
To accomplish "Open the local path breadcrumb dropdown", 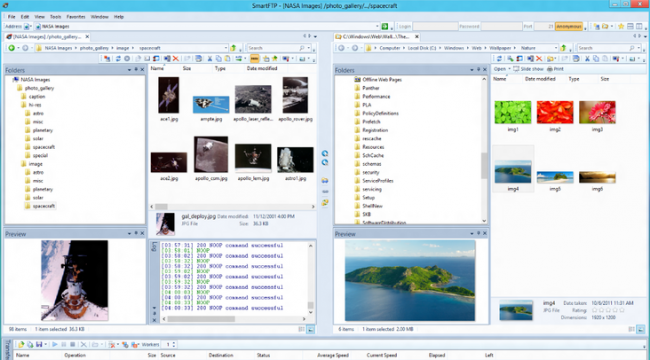I will tap(555, 48).
